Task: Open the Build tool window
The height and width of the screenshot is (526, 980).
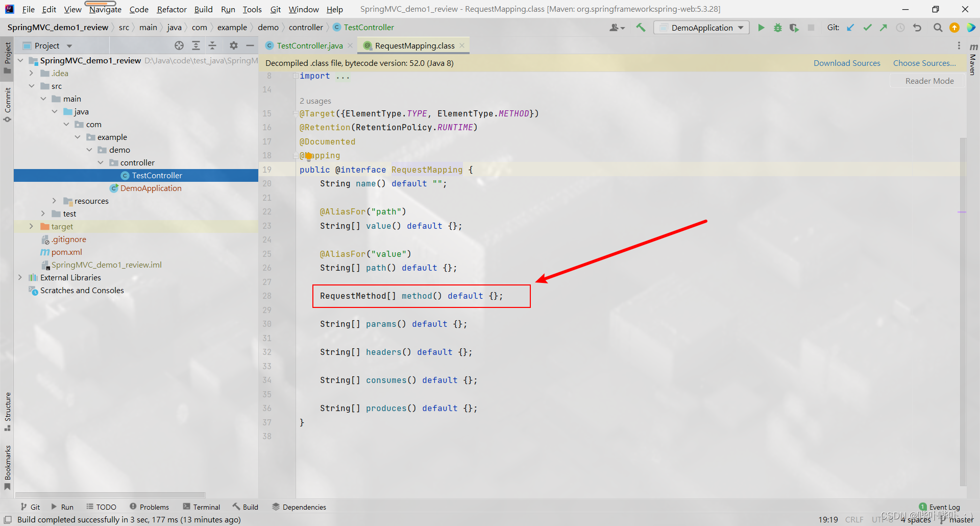Action: [x=246, y=507]
